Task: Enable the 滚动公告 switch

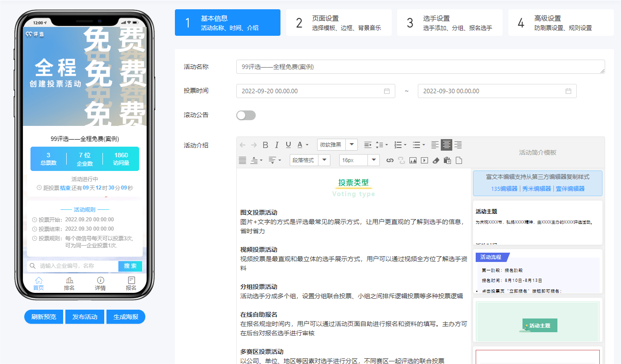Action: [x=246, y=115]
